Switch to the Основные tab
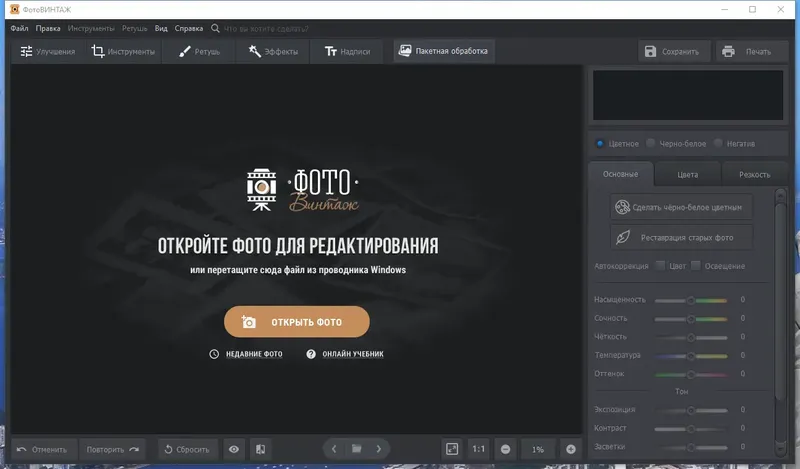The image size is (800, 469). pos(620,175)
